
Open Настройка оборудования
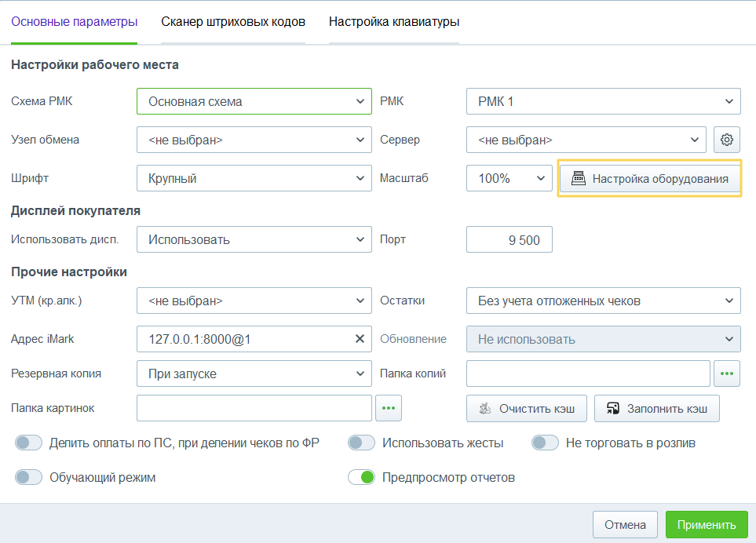tap(650, 178)
